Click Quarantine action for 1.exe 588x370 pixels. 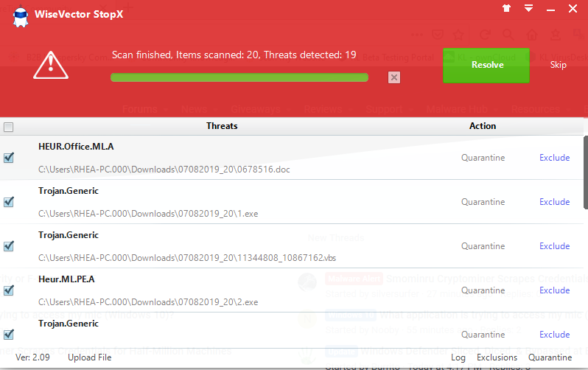click(x=483, y=202)
